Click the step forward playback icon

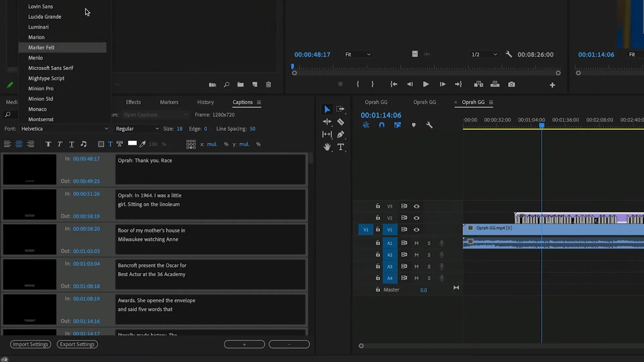point(442,84)
